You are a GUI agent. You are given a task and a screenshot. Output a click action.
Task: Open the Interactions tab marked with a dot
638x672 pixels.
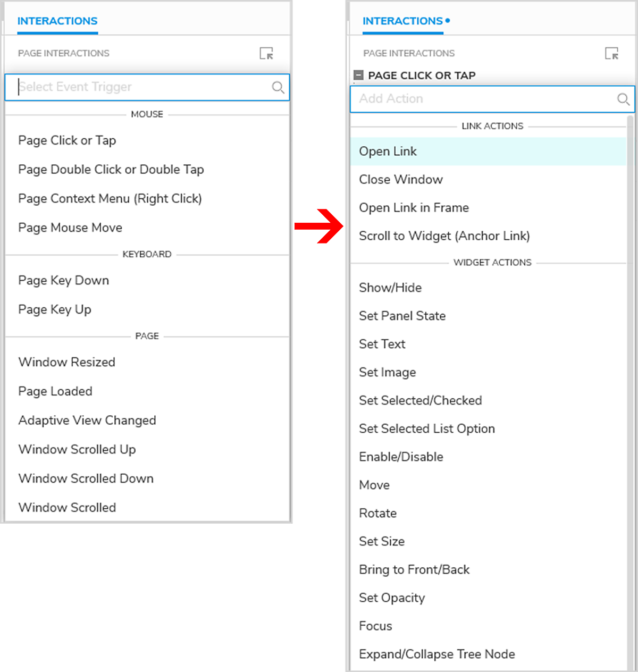pos(402,21)
